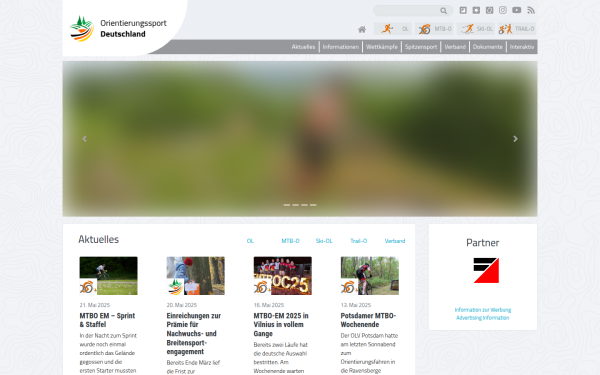The height and width of the screenshot is (375, 600).
Task: Select the MTB-O cyclist icon button
Action: (x=434, y=29)
